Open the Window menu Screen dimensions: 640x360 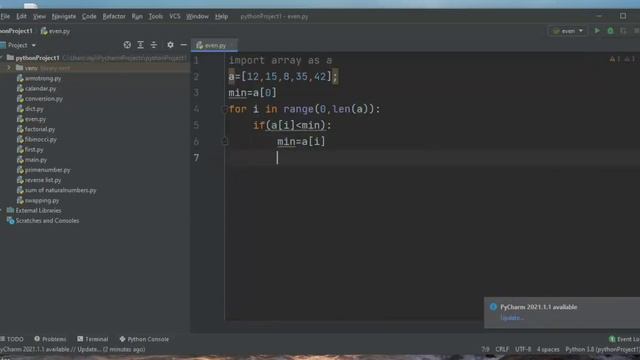click(197, 17)
